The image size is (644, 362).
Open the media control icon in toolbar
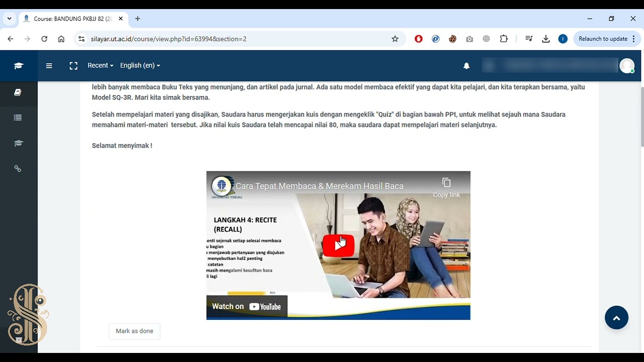click(x=529, y=39)
